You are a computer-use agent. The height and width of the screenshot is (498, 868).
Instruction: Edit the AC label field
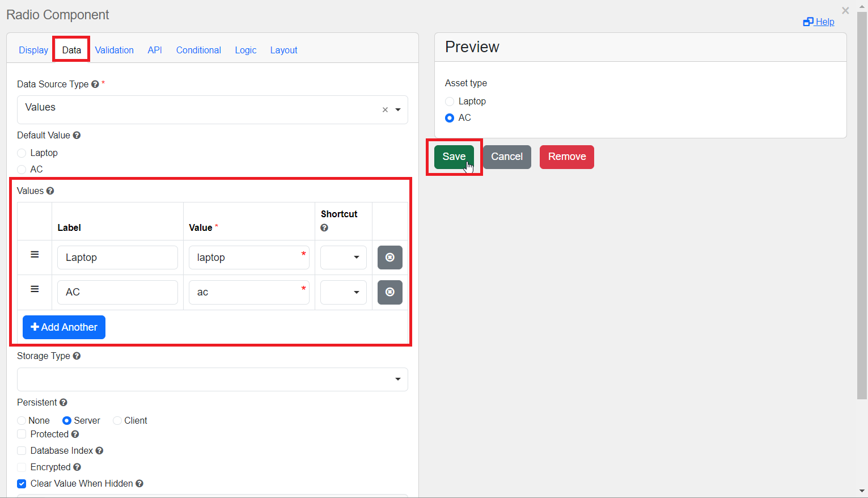(117, 292)
